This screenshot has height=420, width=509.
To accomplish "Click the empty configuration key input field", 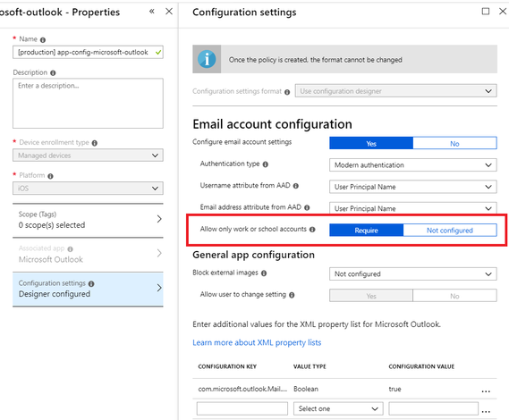I will point(242,408).
